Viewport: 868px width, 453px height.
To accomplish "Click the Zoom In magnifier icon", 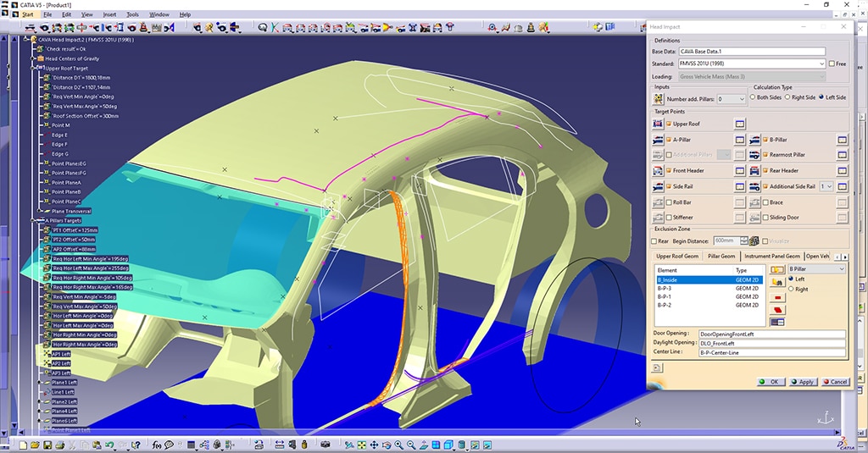I will click(399, 445).
